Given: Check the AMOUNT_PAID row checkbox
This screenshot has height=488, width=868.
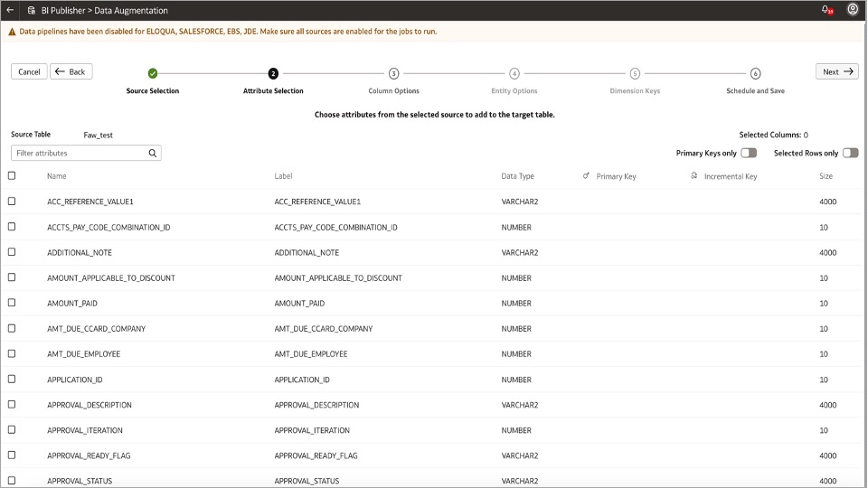Looking at the screenshot, I should [12, 303].
